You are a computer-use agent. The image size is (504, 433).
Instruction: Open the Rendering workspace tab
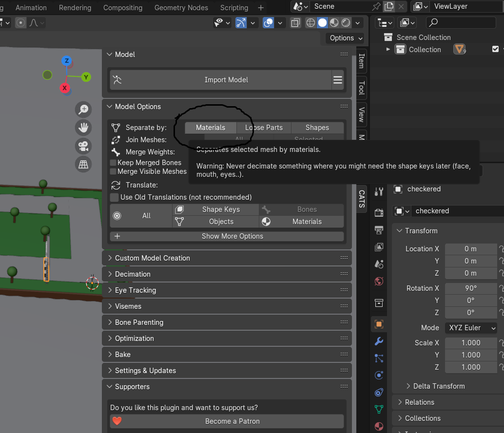click(75, 8)
